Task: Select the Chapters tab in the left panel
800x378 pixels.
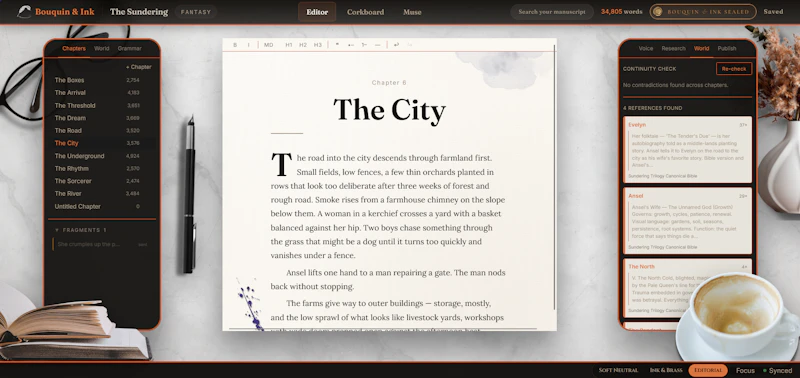Action: 74,48
